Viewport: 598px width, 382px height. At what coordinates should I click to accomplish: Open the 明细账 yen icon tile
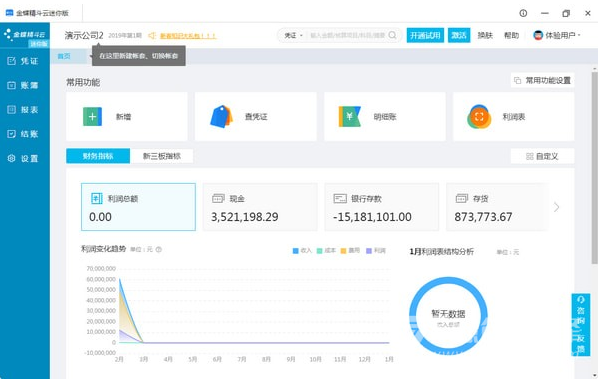click(x=349, y=117)
